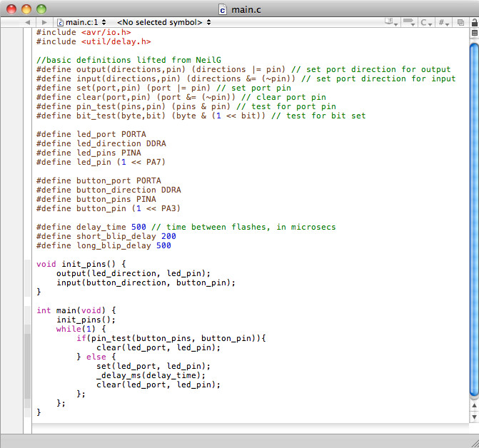The height and width of the screenshot is (448, 479).
Task: Click the split editor icon
Action: (475, 33)
